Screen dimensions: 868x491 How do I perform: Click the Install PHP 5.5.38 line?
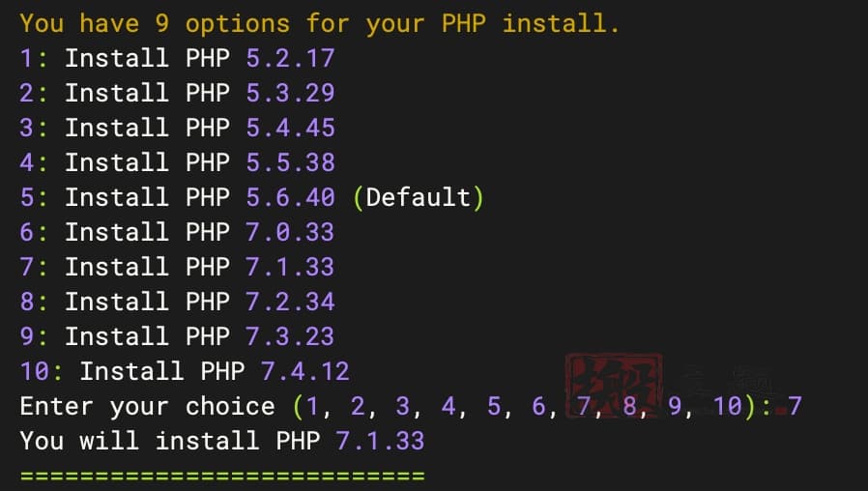(x=177, y=162)
